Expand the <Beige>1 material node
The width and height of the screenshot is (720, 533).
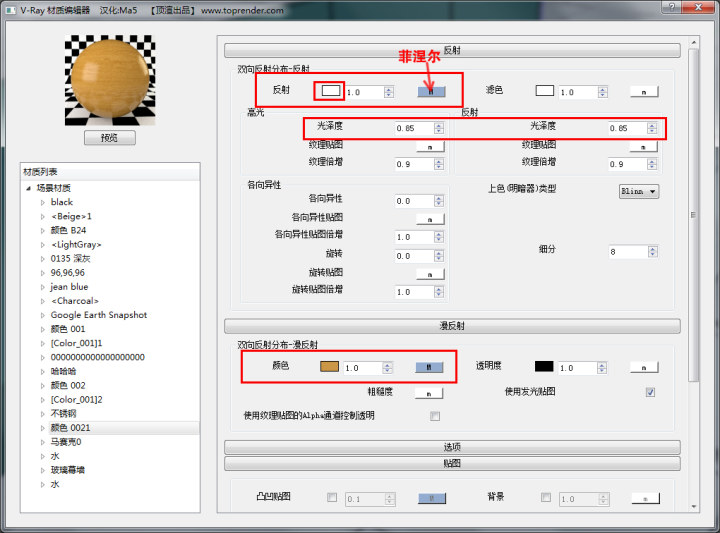coord(43,217)
